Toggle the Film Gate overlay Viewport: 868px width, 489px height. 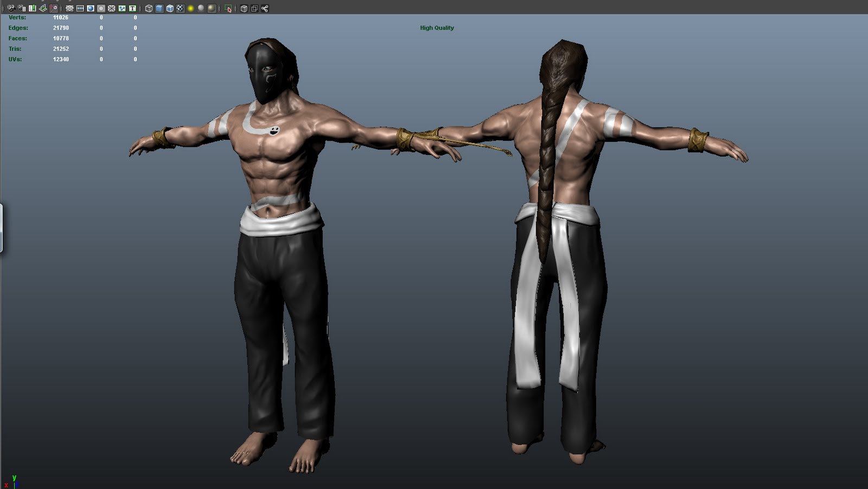tap(80, 8)
